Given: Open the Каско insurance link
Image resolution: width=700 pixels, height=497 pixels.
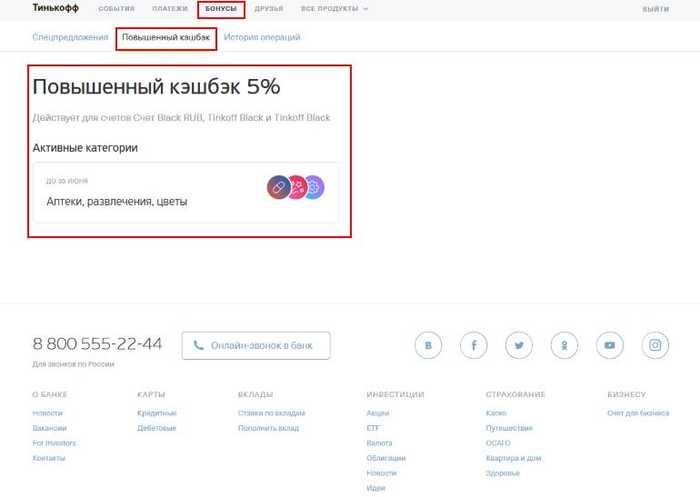Looking at the screenshot, I should coord(496,413).
